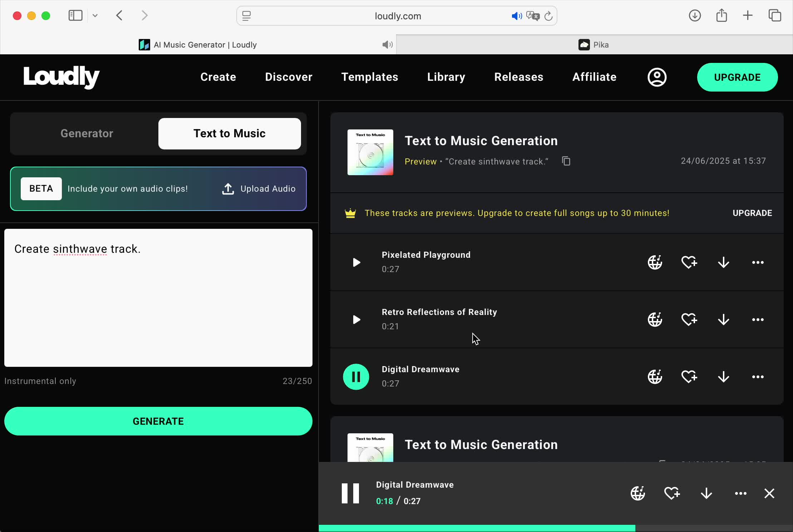Open distribution globe icon for Pixelated Playground
Image resolution: width=793 pixels, height=532 pixels.
coord(655,262)
